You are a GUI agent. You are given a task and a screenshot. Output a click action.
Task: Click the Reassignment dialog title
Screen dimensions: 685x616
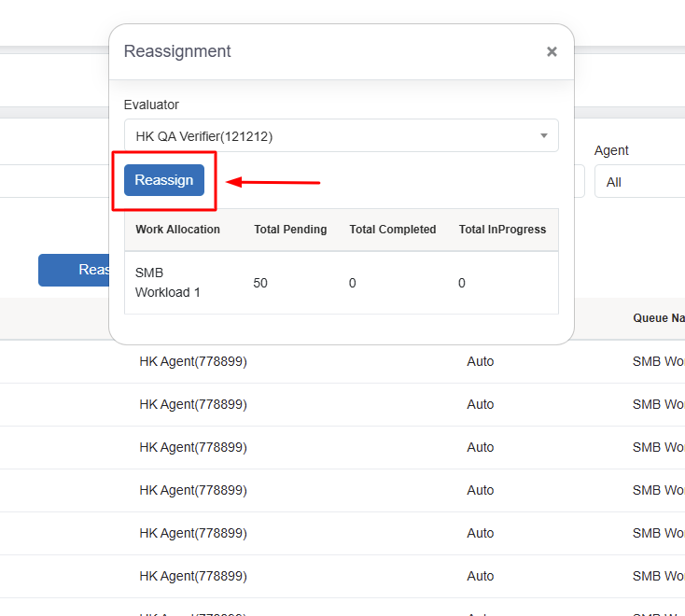coord(177,51)
